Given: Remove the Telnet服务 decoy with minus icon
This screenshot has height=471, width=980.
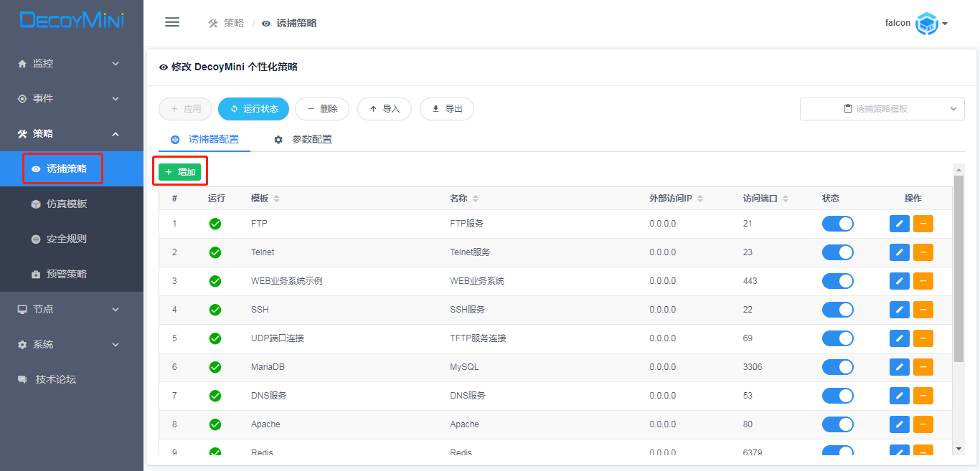Looking at the screenshot, I should tap(923, 252).
